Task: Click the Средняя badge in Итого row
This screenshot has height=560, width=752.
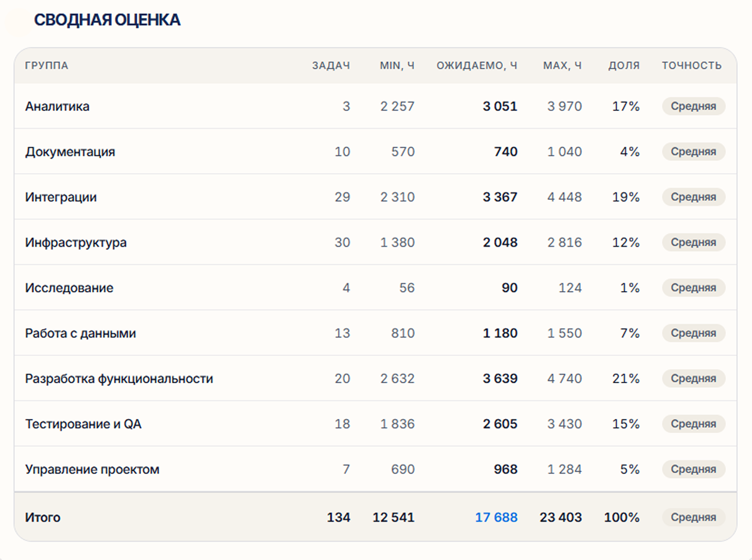Action: pos(693,517)
